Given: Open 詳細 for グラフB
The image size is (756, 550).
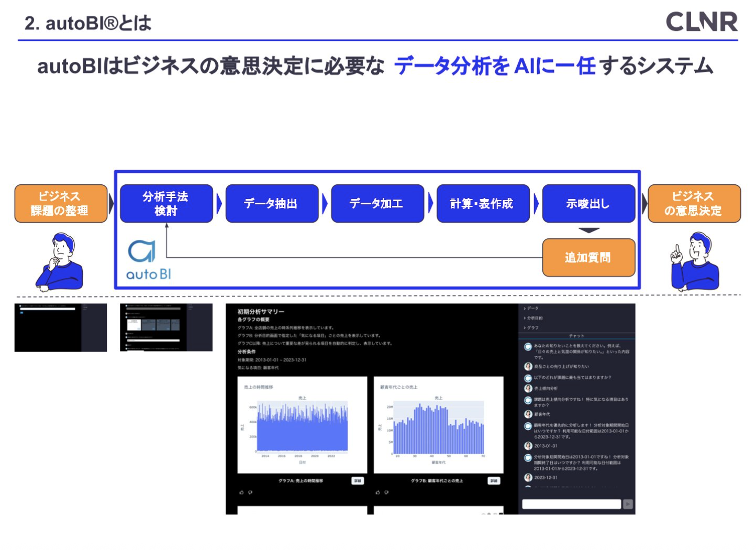Looking at the screenshot, I should click(494, 480).
